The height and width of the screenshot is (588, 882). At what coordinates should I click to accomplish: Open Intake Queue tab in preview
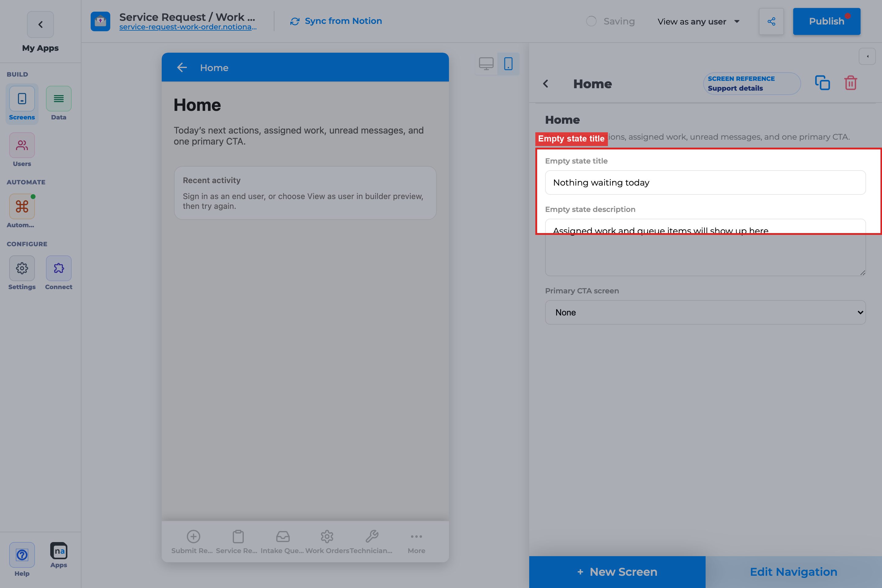(x=282, y=541)
